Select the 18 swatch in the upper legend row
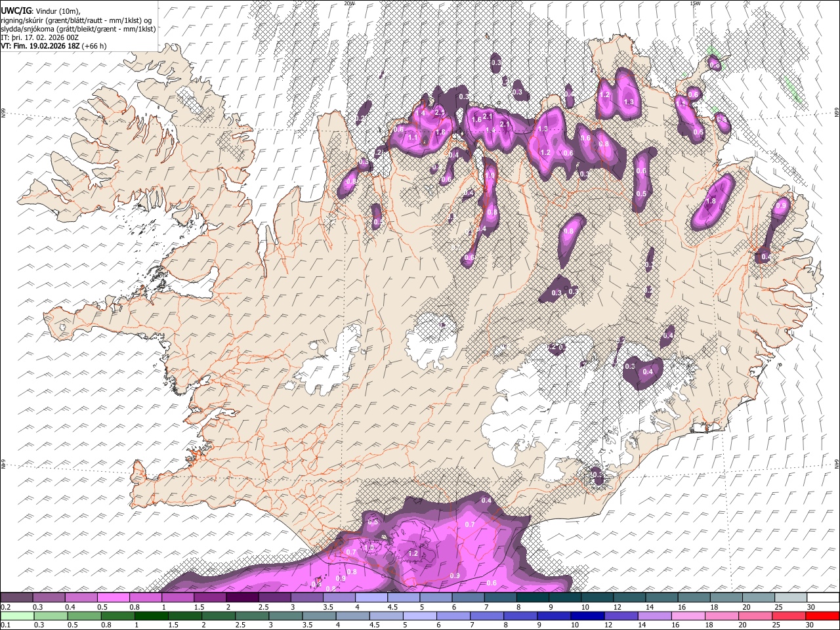 point(725,598)
